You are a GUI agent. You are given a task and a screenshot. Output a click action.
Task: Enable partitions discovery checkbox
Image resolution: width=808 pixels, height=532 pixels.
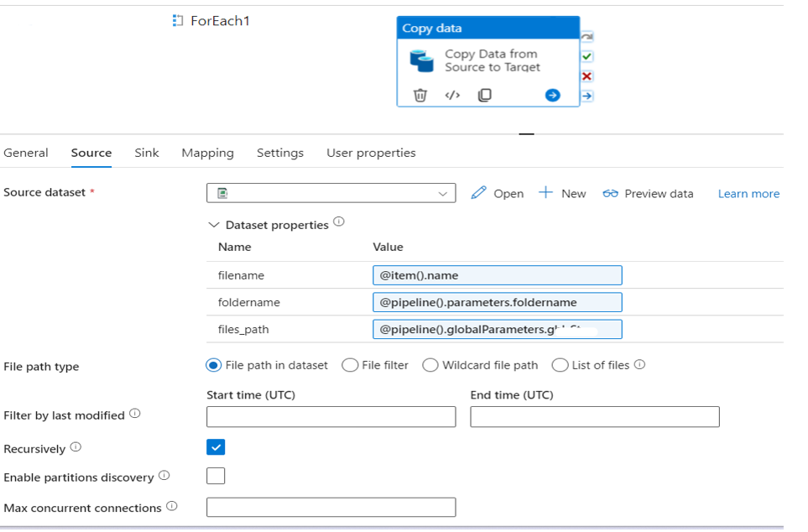216,476
